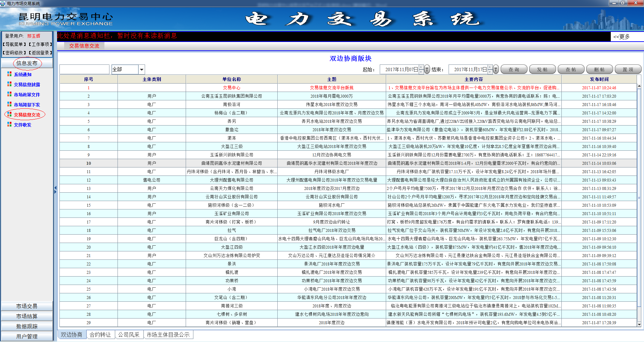Click the 系统通知 grid icon
The width and height of the screenshot is (644, 342).
[x=9, y=74]
